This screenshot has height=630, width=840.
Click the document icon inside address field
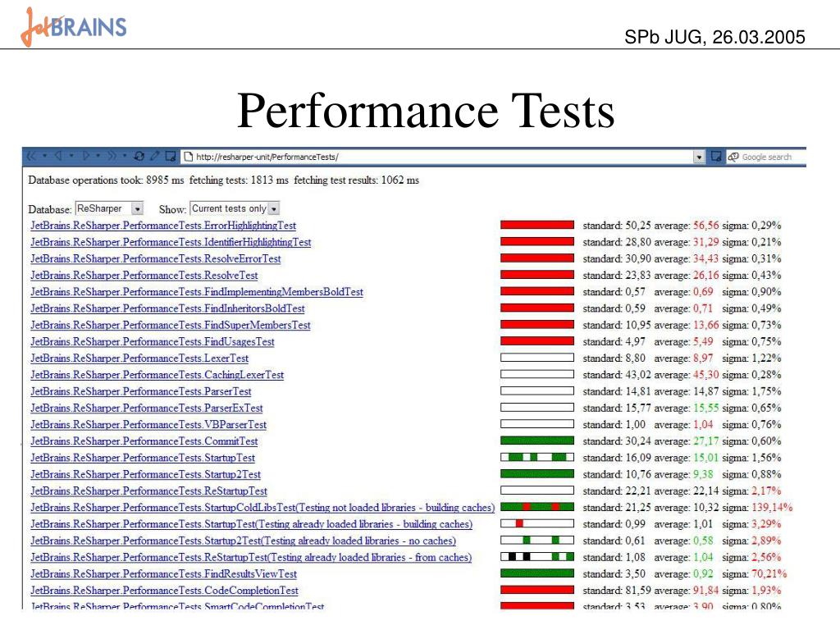(188, 157)
